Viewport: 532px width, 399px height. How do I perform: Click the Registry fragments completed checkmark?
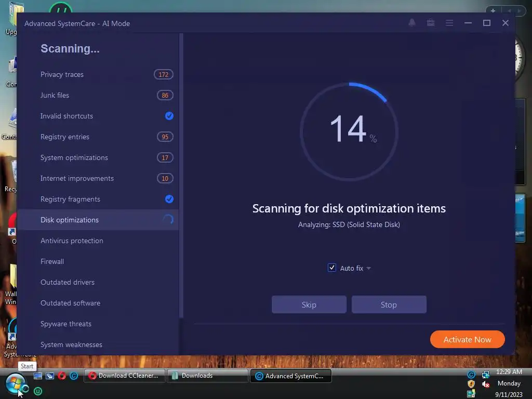click(169, 199)
